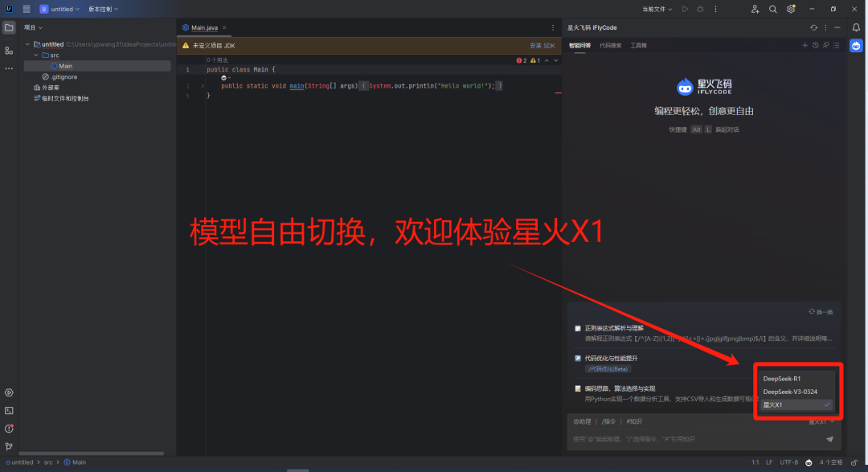The width and height of the screenshot is (868, 472).
Task: Run the current file
Action: [685, 9]
